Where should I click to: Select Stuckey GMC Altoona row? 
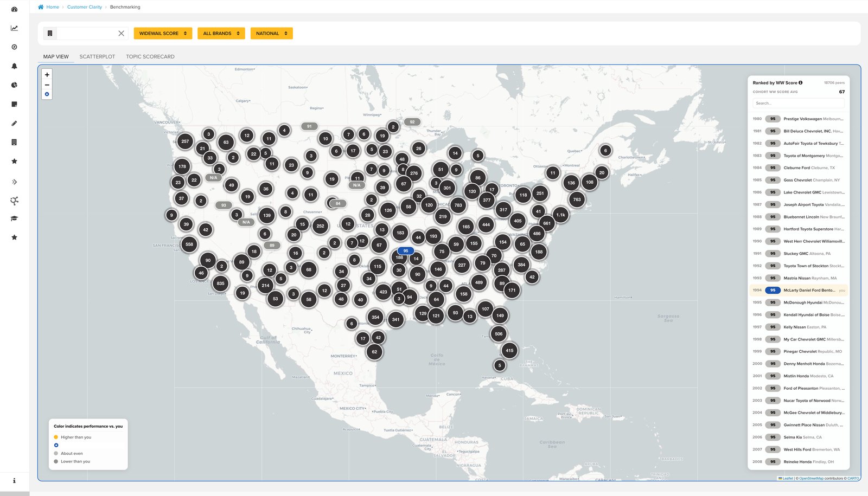pyautogui.click(x=799, y=253)
